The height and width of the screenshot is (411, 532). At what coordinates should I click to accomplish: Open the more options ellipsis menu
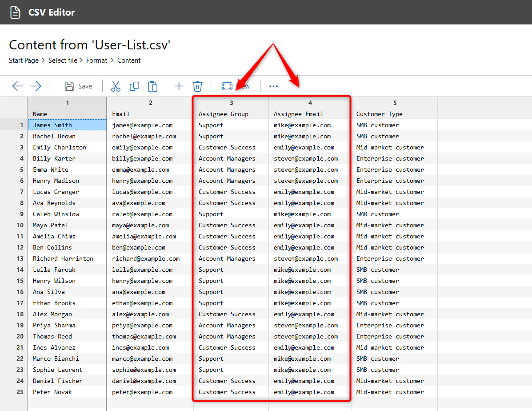tap(273, 86)
